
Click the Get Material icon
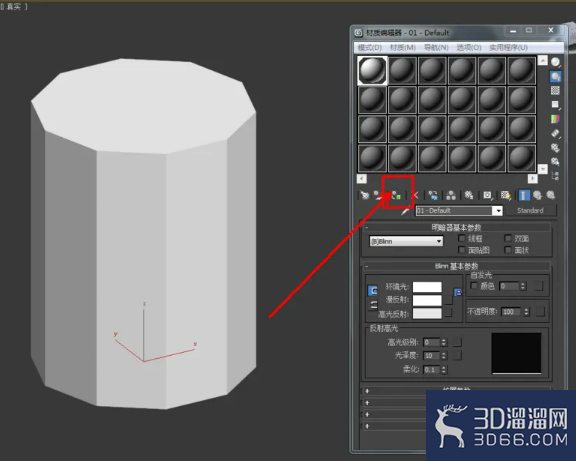pyautogui.click(x=364, y=195)
